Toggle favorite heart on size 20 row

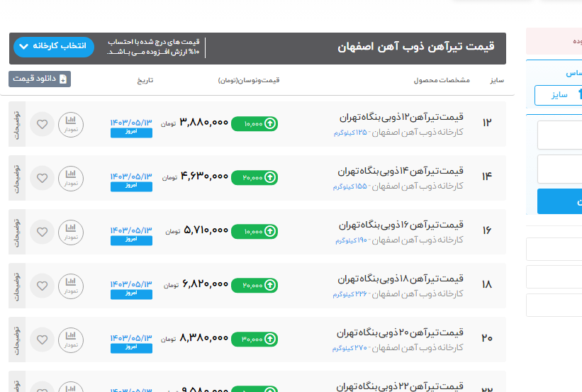[x=42, y=340]
